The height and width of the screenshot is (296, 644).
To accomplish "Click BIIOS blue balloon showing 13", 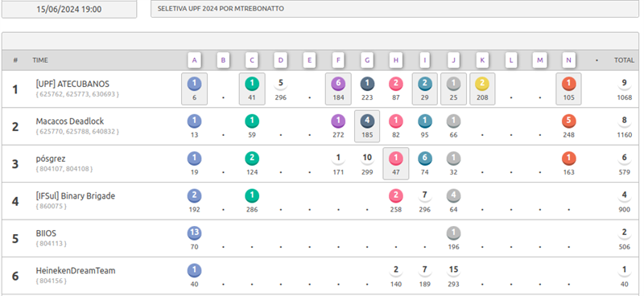I will (194, 233).
